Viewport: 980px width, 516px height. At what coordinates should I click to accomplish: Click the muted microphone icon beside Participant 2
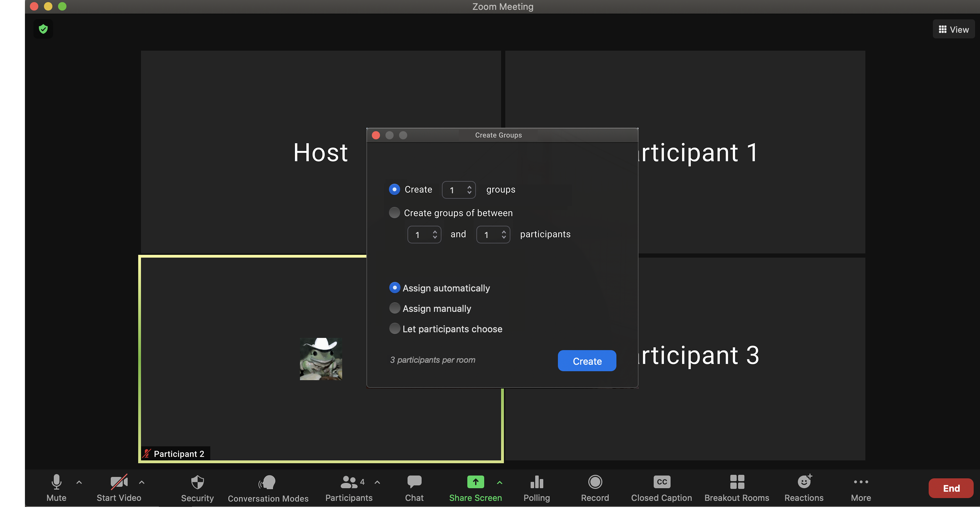pyautogui.click(x=146, y=453)
